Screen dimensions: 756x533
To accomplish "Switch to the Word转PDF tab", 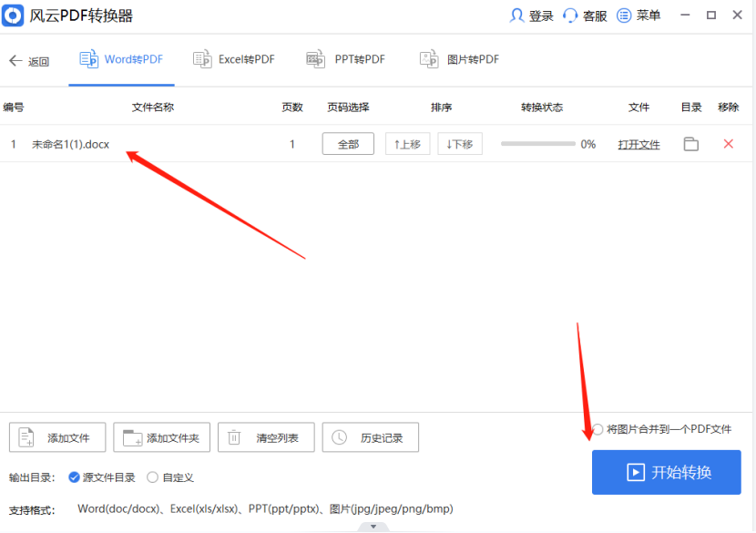I will 121,60.
